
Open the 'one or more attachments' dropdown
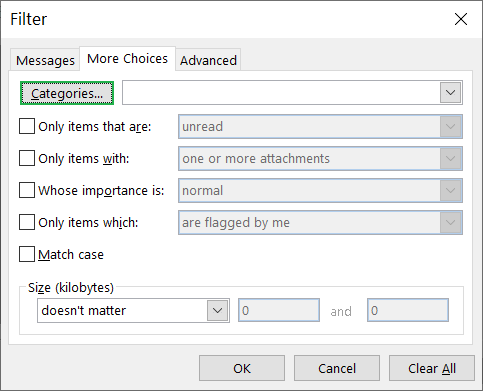click(x=320, y=158)
